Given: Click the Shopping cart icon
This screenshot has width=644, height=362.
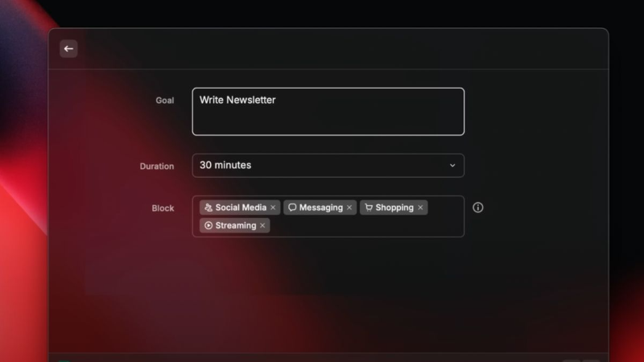Looking at the screenshot, I should click(x=369, y=208).
